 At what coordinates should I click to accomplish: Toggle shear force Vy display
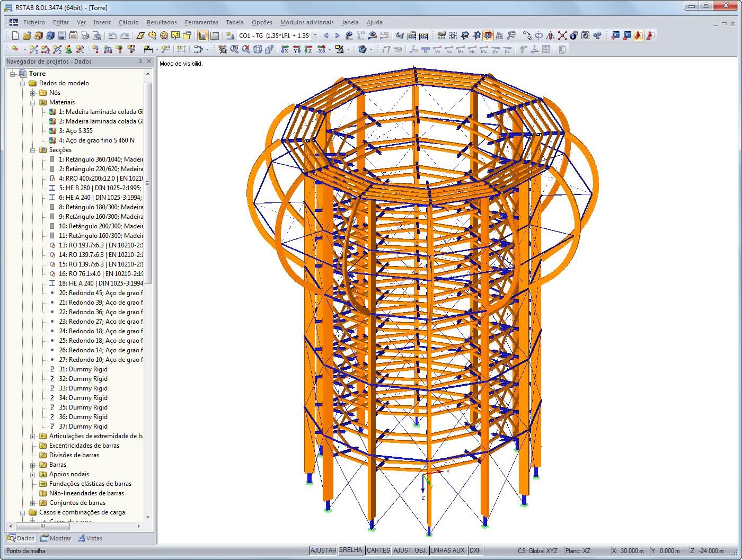pyautogui.click(x=437, y=49)
